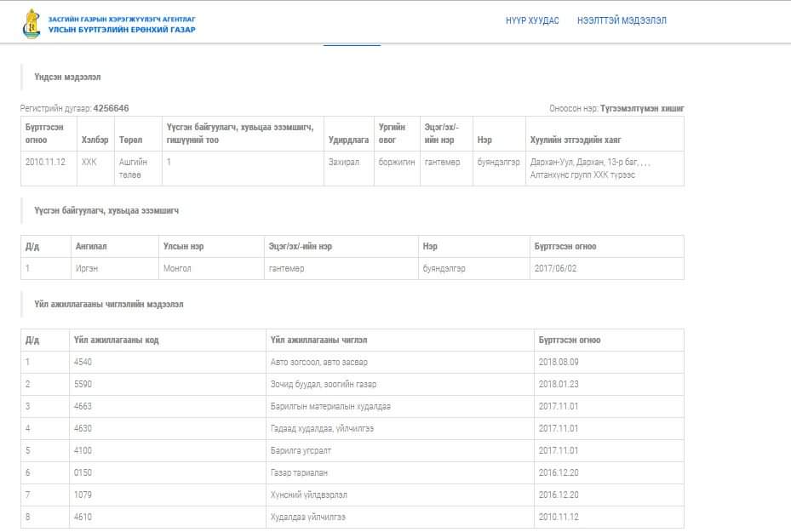Click Газар тариалан activity
The image size is (791, 532).
click(299, 473)
